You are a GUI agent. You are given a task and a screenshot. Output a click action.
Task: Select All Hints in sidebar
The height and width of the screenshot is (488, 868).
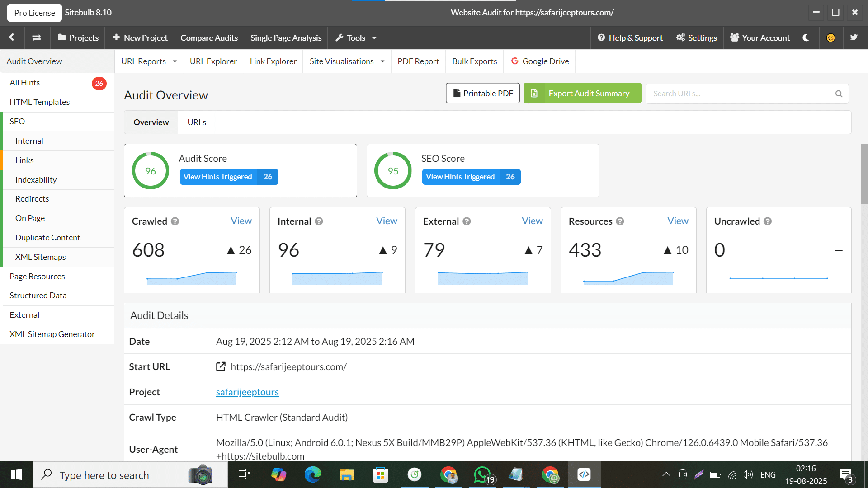tap(57, 83)
